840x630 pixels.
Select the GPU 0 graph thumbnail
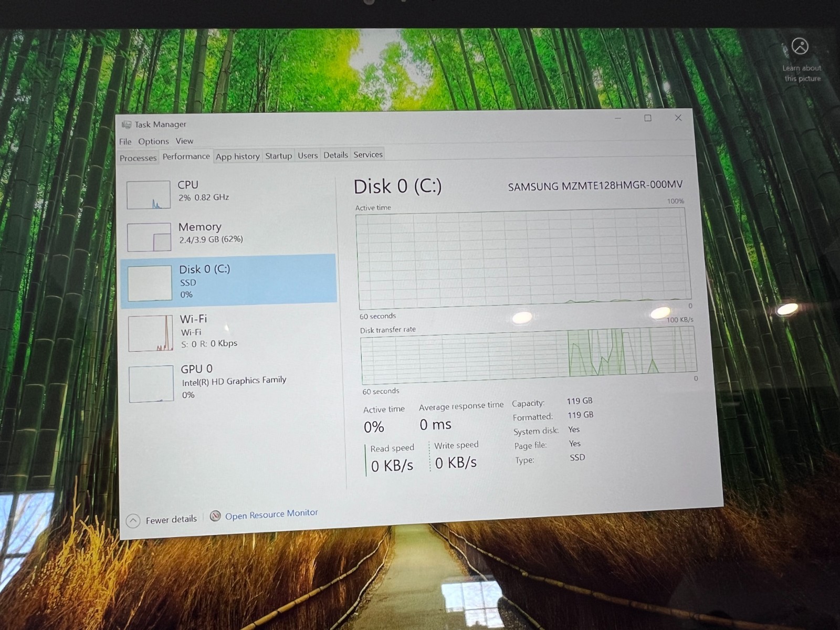pos(151,384)
